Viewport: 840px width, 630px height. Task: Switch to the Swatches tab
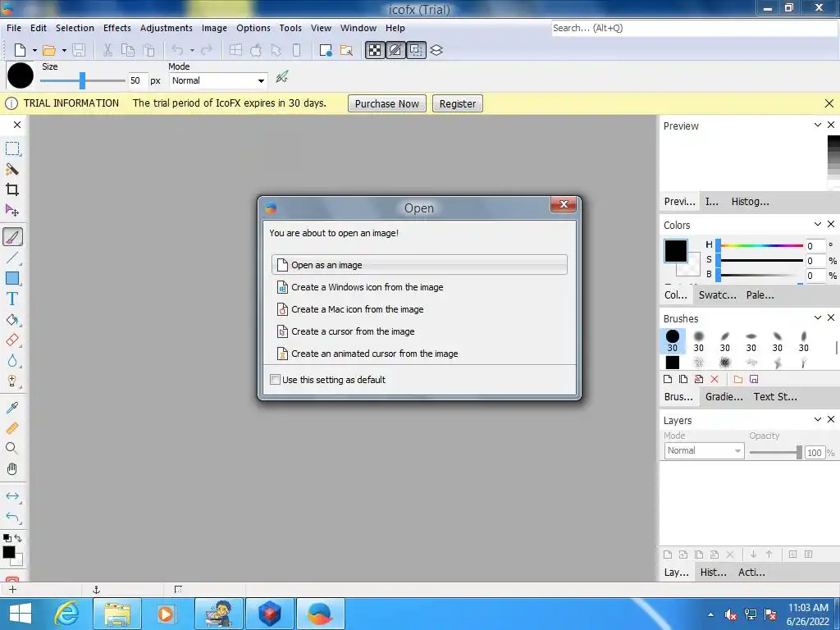717,295
